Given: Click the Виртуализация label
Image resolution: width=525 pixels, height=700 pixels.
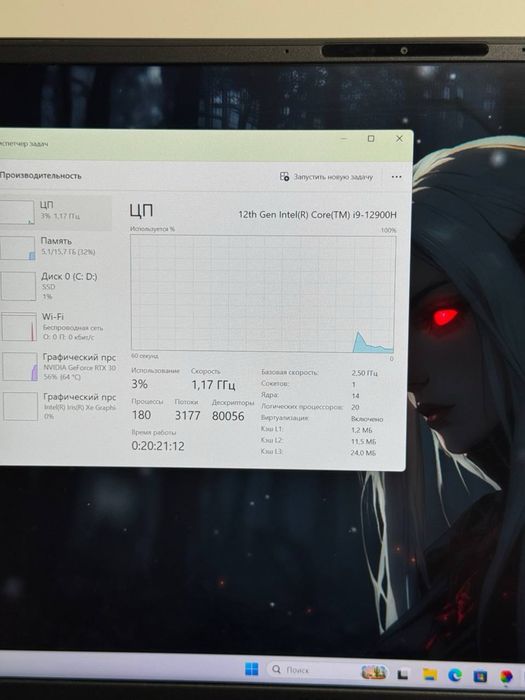Looking at the screenshot, I should 284,418.
